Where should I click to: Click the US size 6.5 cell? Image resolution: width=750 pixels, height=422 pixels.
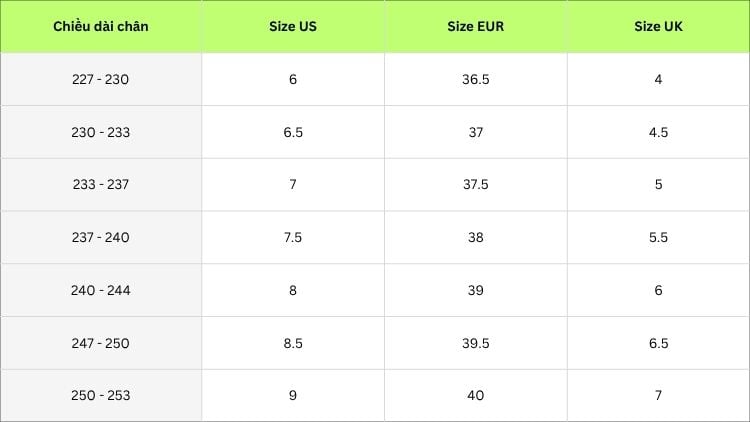pyautogui.click(x=293, y=132)
